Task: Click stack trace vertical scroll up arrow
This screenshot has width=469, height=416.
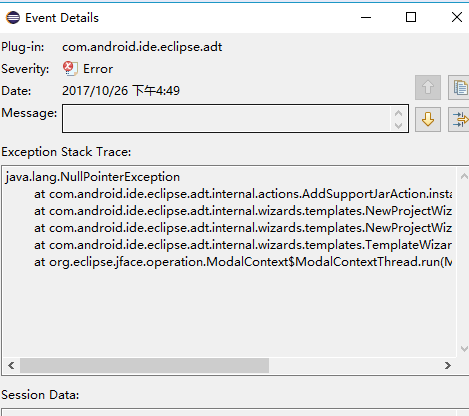Action: point(464,176)
